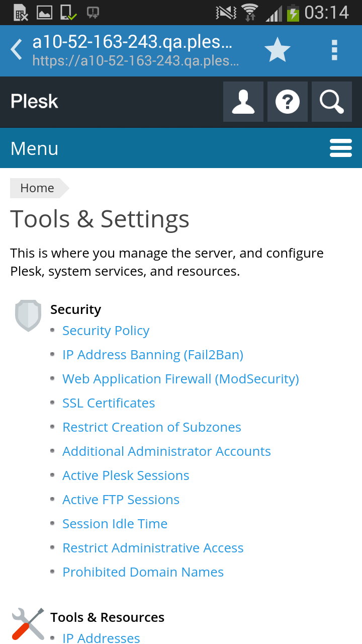Viewport: 362px width, 644px height.
Task: Open the search magnifier icon
Action: pyautogui.click(x=332, y=102)
